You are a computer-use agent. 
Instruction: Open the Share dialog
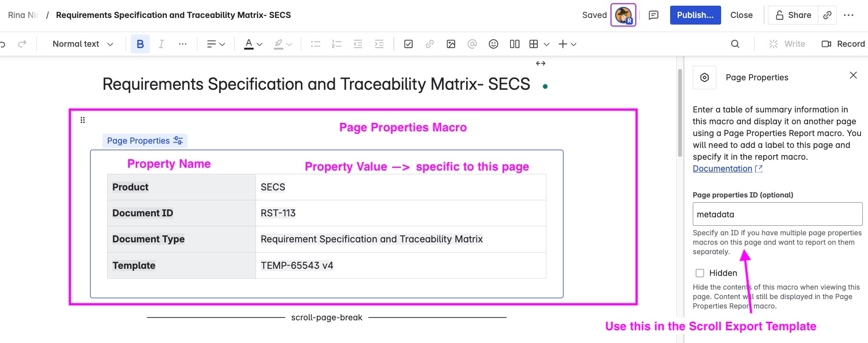click(793, 15)
